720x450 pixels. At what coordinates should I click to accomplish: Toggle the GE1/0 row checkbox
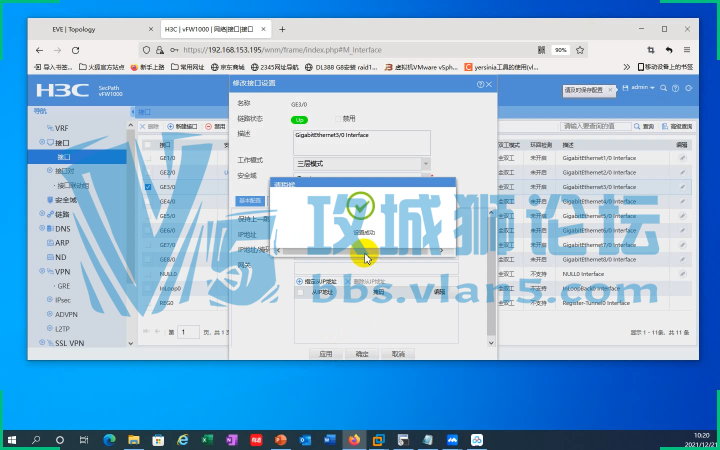coord(148,158)
